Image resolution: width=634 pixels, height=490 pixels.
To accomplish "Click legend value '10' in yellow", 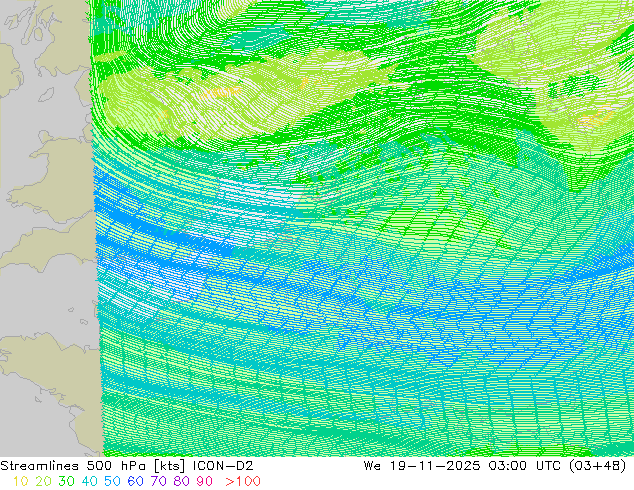I will pyautogui.click(x=21, y=481).
